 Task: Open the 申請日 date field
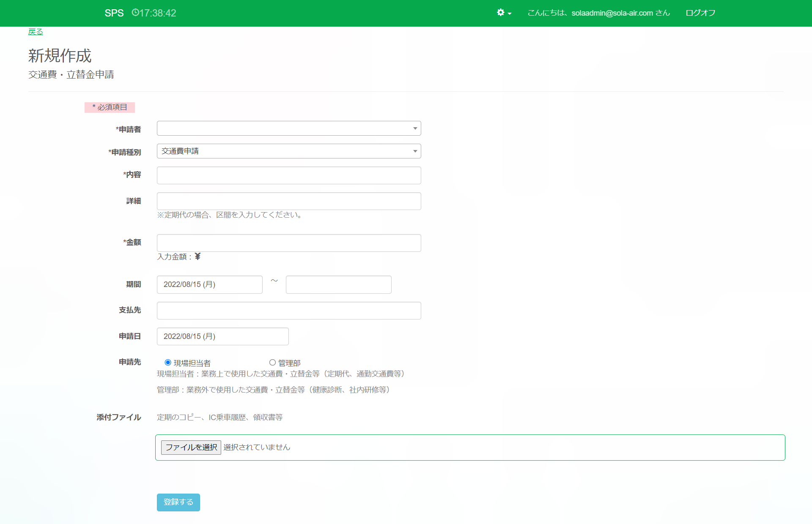[222, 336]
